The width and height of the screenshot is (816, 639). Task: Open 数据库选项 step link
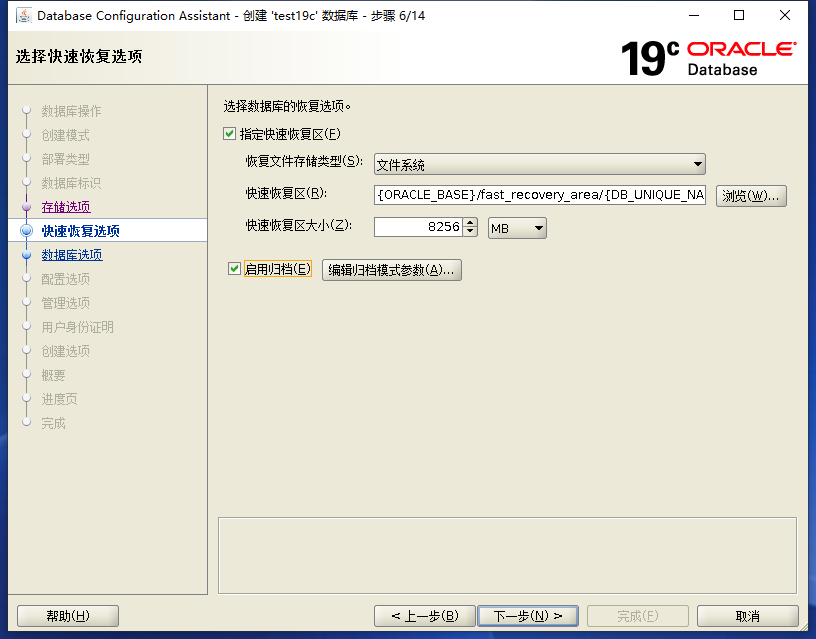(72, 254)
